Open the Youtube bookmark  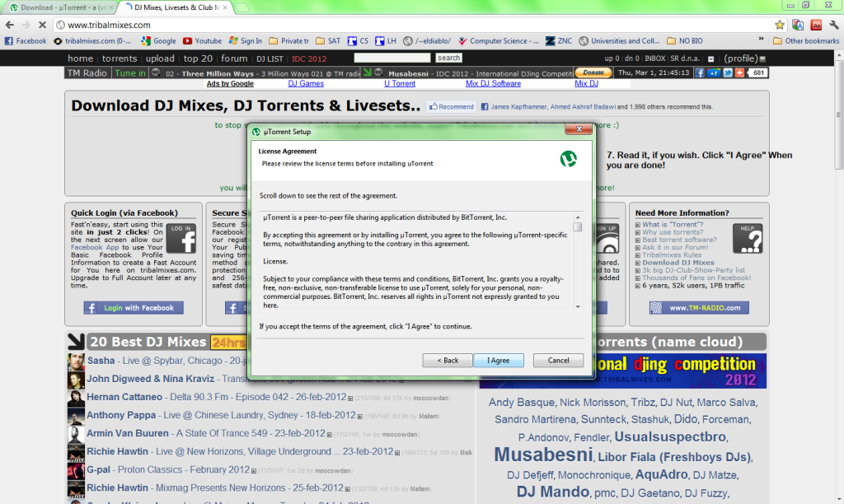[203, 41]
